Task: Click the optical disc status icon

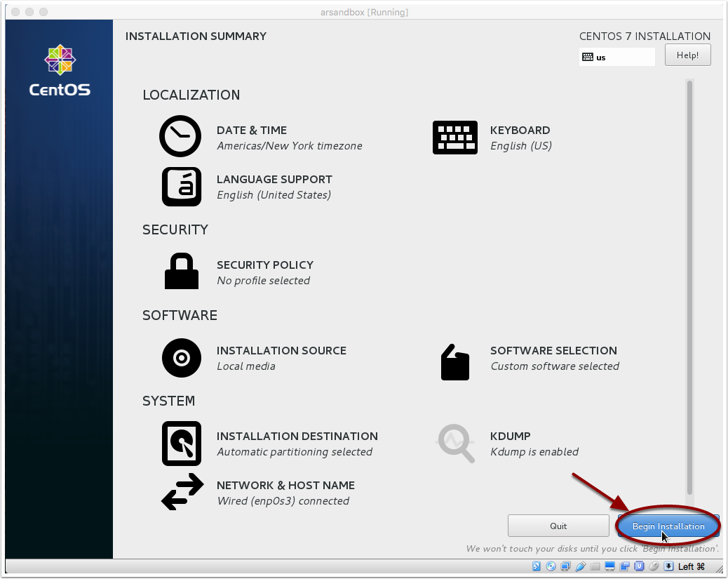Action: [551, 566]
